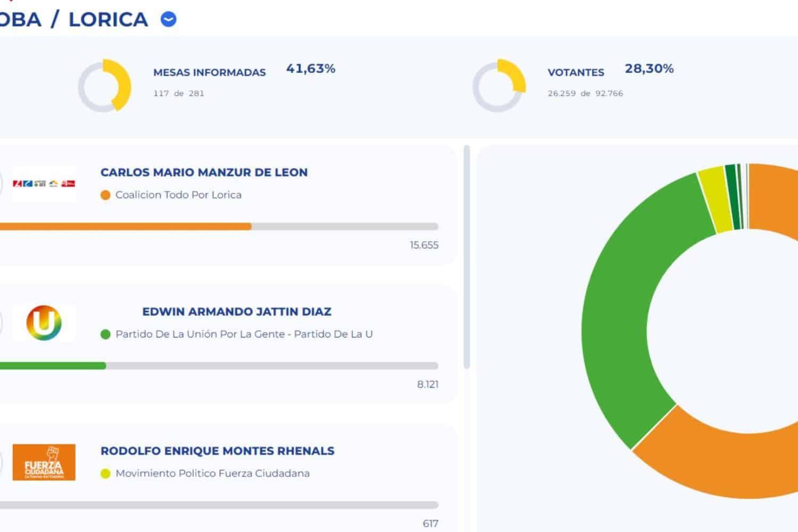Click the green dot beside Partido De La U
The width and height of the screenshot is (798, 532).
(x=105, y=335)
